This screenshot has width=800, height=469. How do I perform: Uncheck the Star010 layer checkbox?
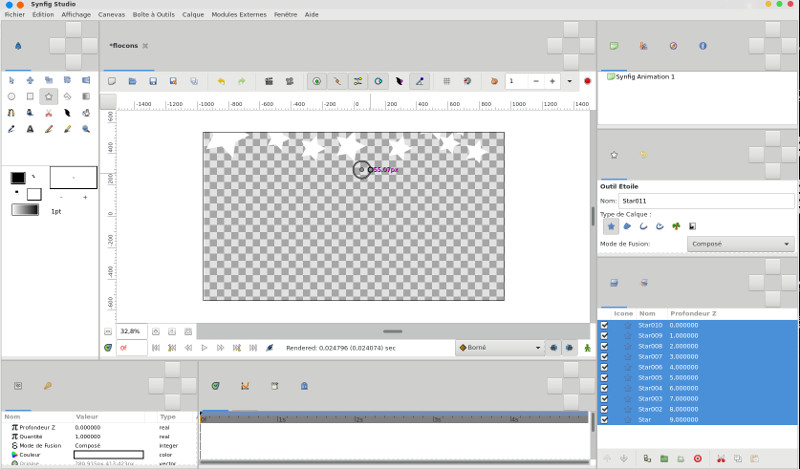(604, 325)
